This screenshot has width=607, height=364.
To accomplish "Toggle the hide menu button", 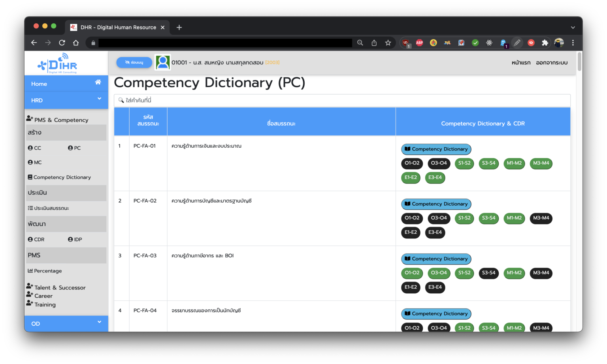I will (134, 62).
